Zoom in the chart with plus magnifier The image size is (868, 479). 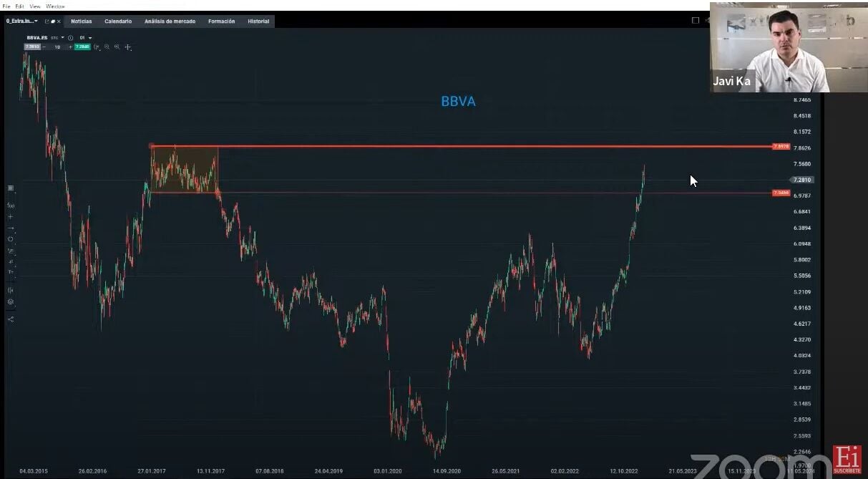pos(117,47)
